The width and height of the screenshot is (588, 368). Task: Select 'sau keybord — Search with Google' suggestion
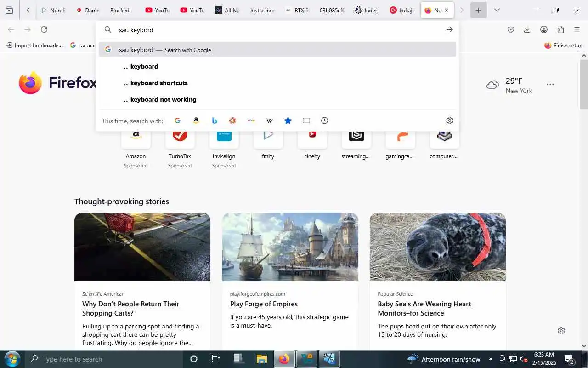click(277, 50)
